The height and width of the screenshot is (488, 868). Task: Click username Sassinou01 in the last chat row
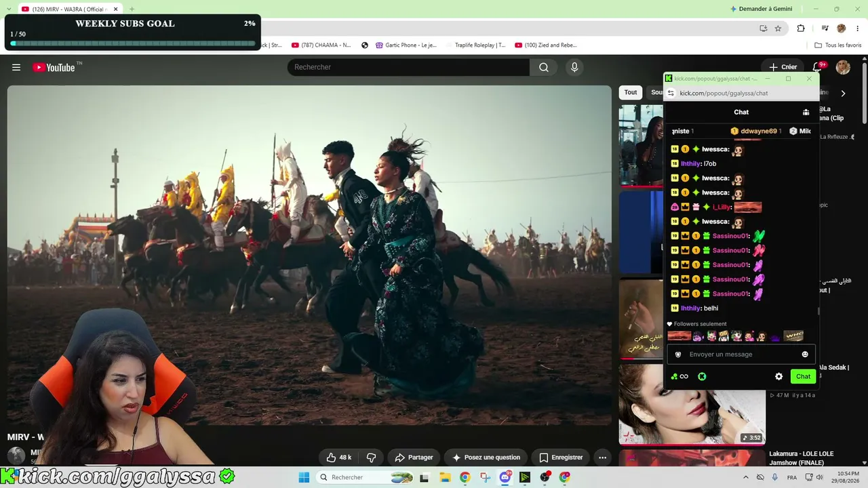pyautogui.click(x=730, y=293)
